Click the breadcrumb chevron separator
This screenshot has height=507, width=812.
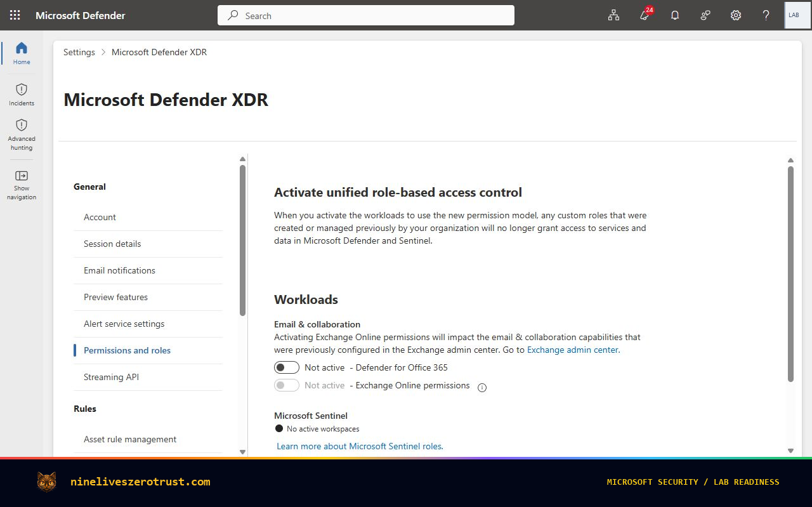click(103, 52)
